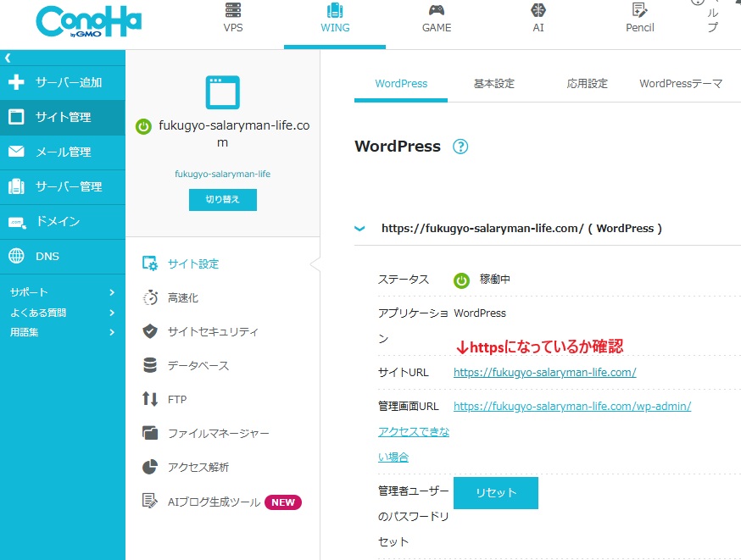Open 高速化 stopwatch icon item
Image resolution: width=741 pixels, height=560 pixels.
(x=150, y=298)
